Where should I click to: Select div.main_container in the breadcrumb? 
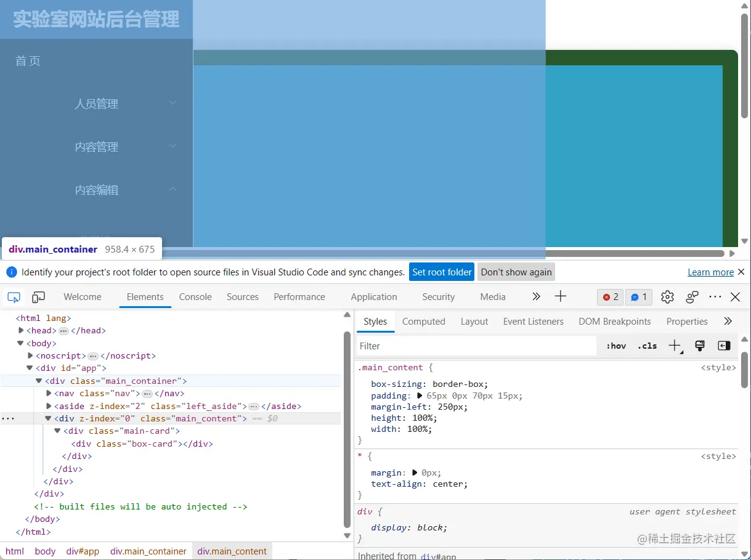(148, 551)
